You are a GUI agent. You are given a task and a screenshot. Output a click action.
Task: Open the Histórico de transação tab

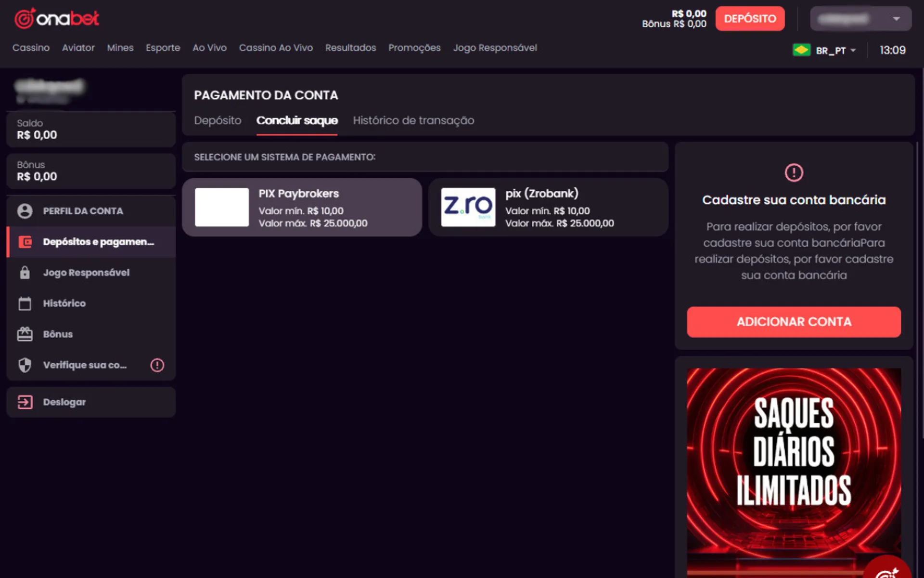pyautogui.click(x=413, y=120)
